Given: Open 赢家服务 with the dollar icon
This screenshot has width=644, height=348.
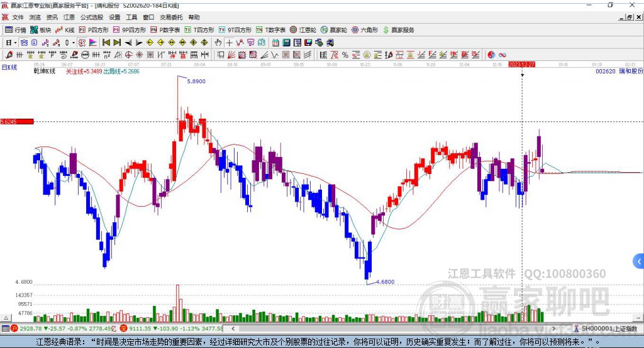Looking at the screenshot, I should click(x=398, y=30).
